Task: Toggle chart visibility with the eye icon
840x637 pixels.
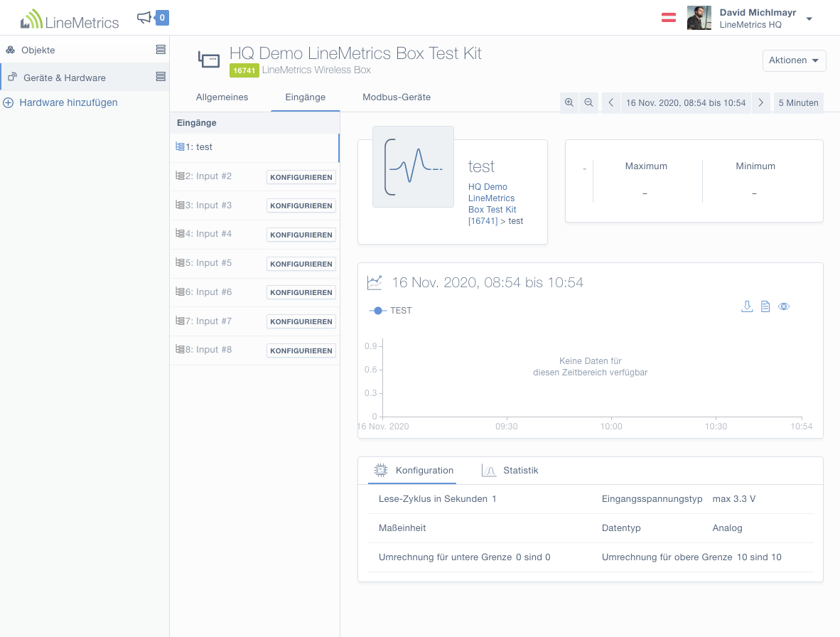Action: (784, 306)
